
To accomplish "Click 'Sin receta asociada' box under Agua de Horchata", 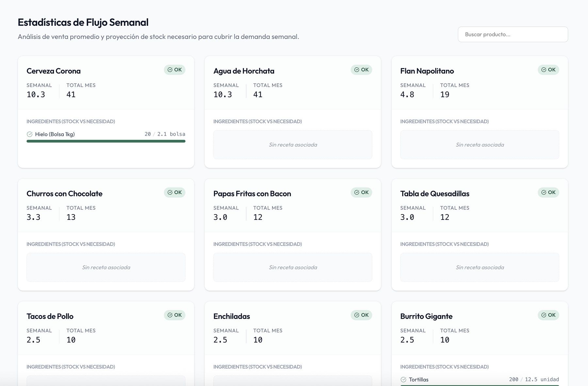I will pos(293,145).
